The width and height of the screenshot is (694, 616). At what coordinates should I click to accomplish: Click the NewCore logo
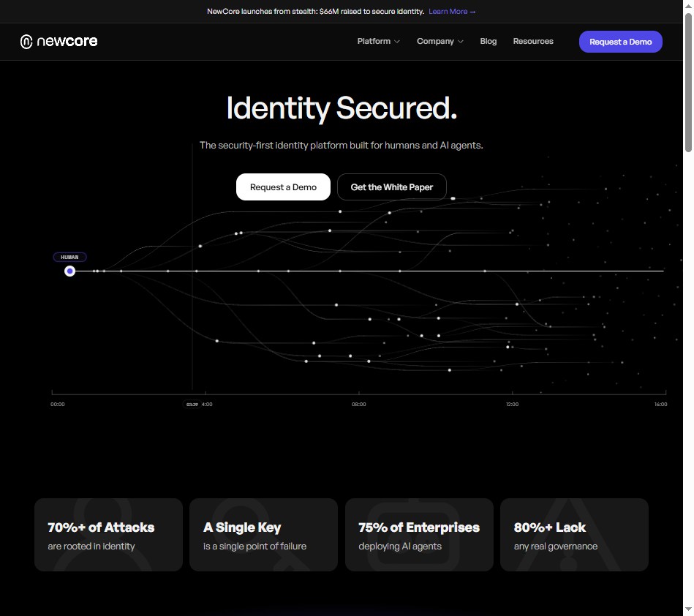(59, 42)
